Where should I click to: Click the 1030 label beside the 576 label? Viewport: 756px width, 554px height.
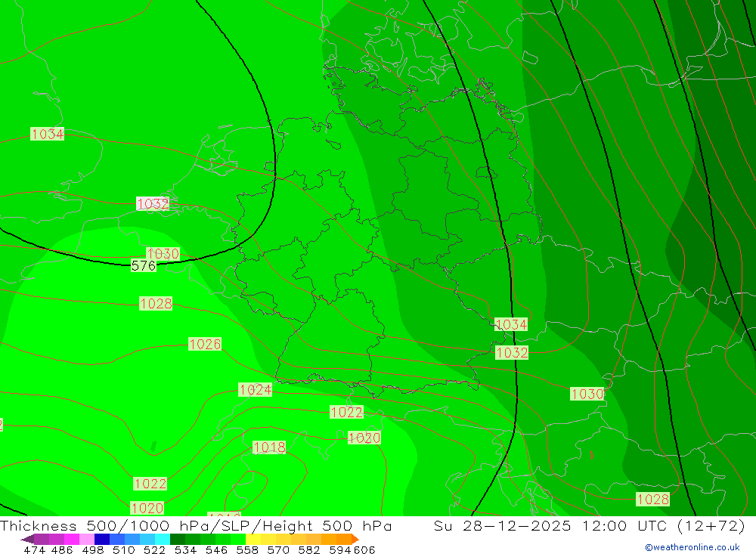(163, 254)
